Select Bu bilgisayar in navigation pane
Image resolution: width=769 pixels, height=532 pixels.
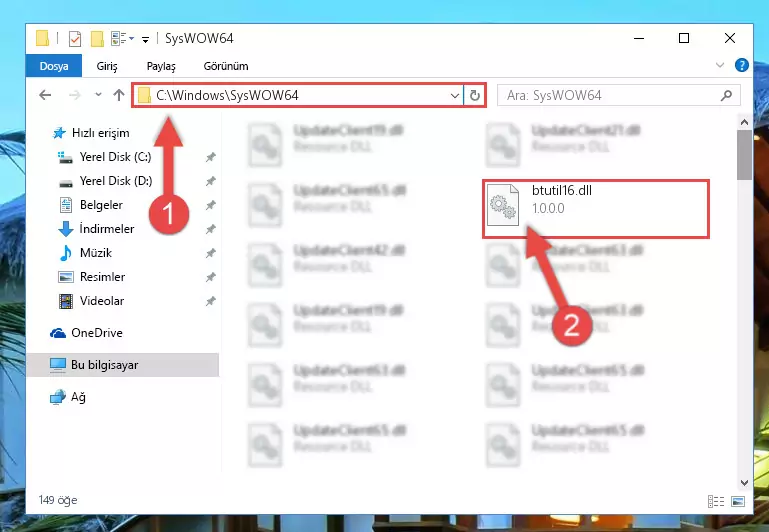click(123, 365)
